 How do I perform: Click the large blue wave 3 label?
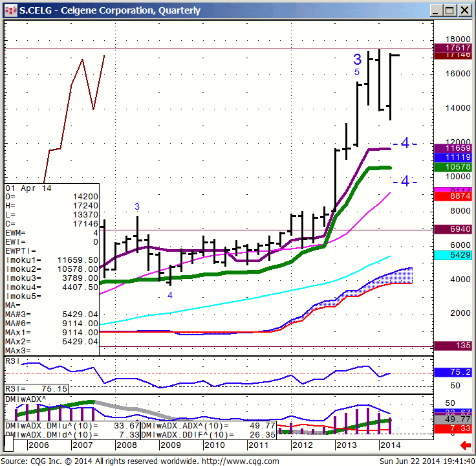pyautogui.click(x=357, y=60)
